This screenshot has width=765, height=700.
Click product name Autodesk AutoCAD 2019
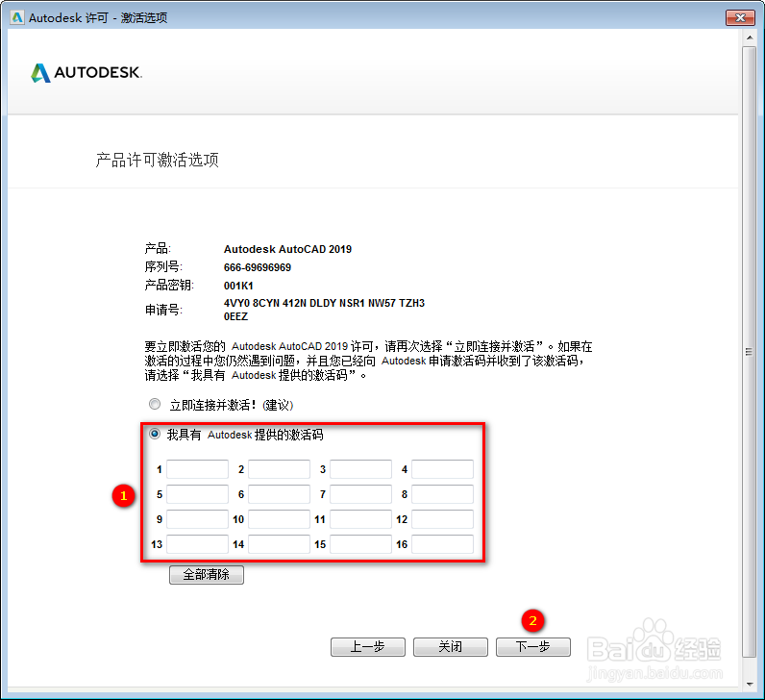point(287,249)
